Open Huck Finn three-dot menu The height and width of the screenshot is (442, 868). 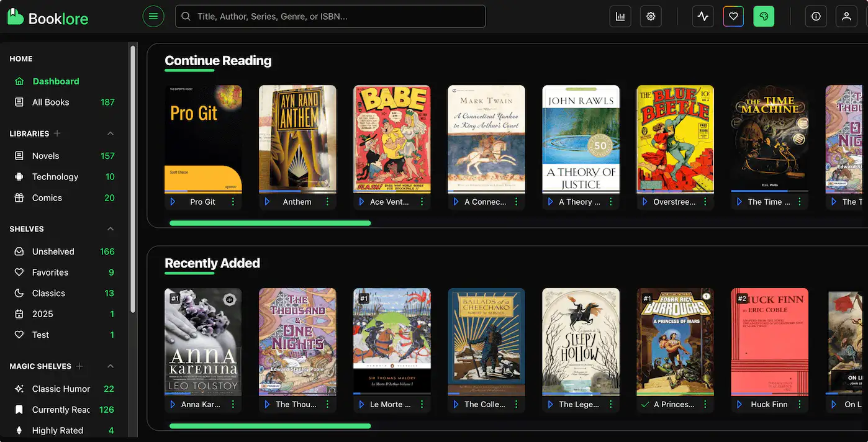(x=799, y=404)
